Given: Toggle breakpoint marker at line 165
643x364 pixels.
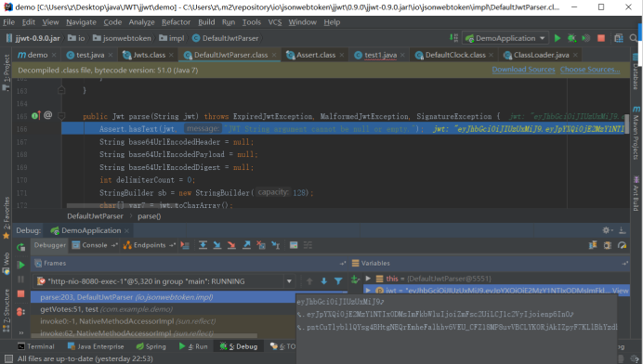Looking at the screenshot, I should (35, 115).
